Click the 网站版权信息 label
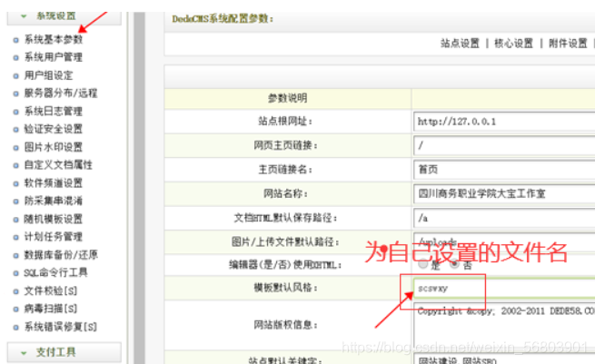This screenshot has width=595, height=364. 285,325
